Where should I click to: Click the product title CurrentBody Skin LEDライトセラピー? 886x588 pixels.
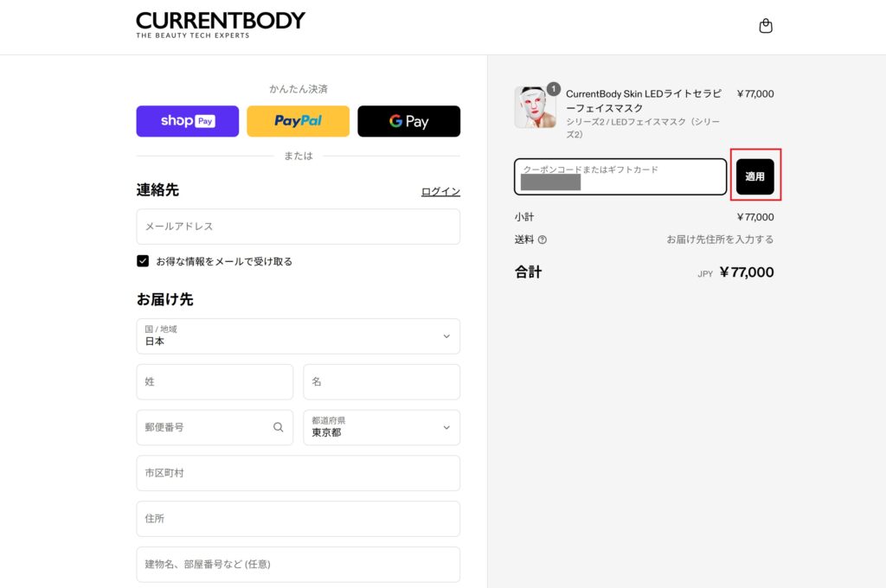pos(644,100)
